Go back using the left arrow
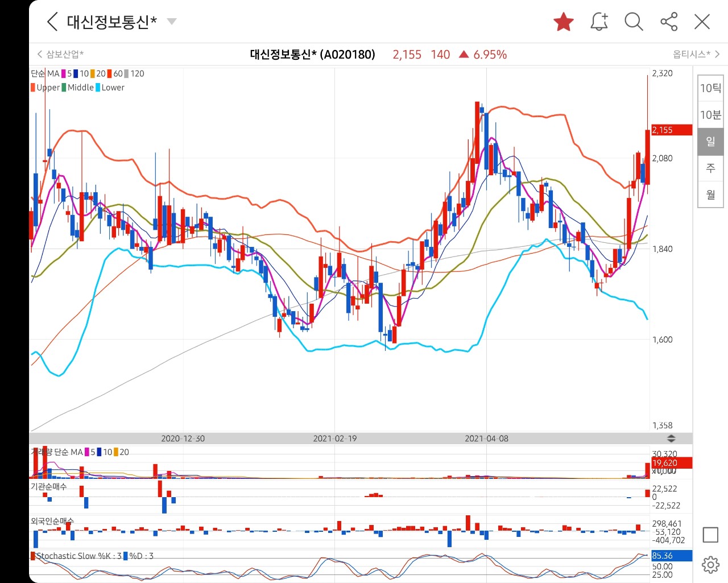 (52, 22)
